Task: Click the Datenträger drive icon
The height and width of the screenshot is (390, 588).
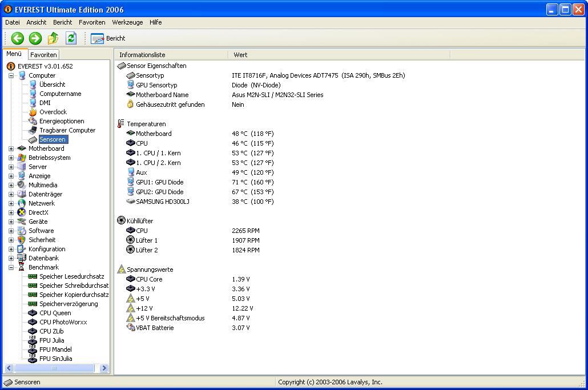Action: (x=22, y=194)
